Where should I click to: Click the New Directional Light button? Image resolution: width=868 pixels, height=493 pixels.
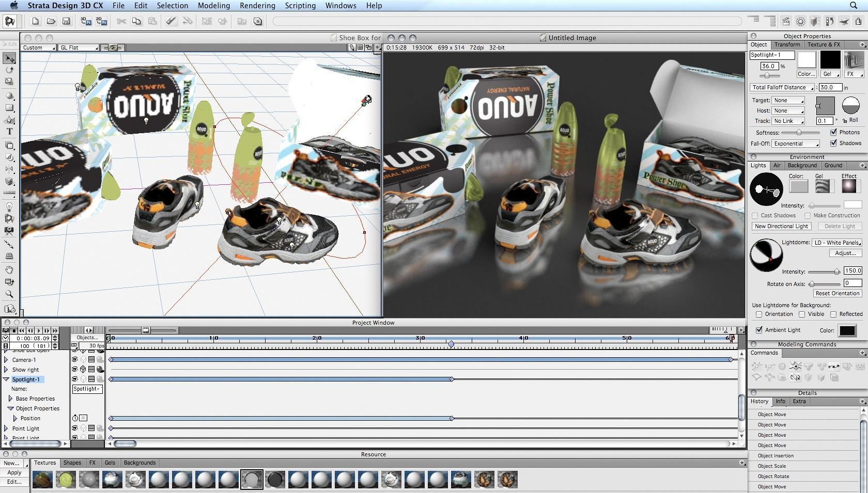[x=781, y=226]
